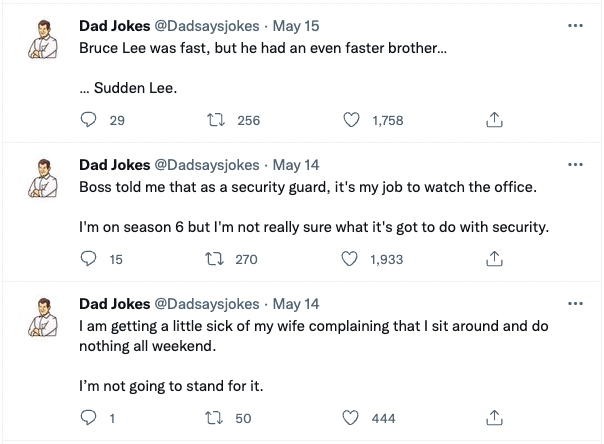This screenshot has width=604, height=444.
Task: Share the Bruce Lee joke tweet
Action: click(x=493, y=121)
